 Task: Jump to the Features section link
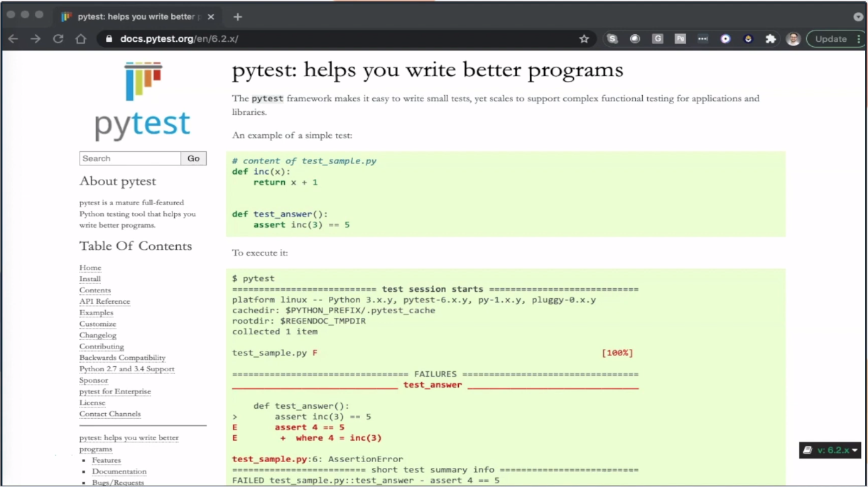107,461
